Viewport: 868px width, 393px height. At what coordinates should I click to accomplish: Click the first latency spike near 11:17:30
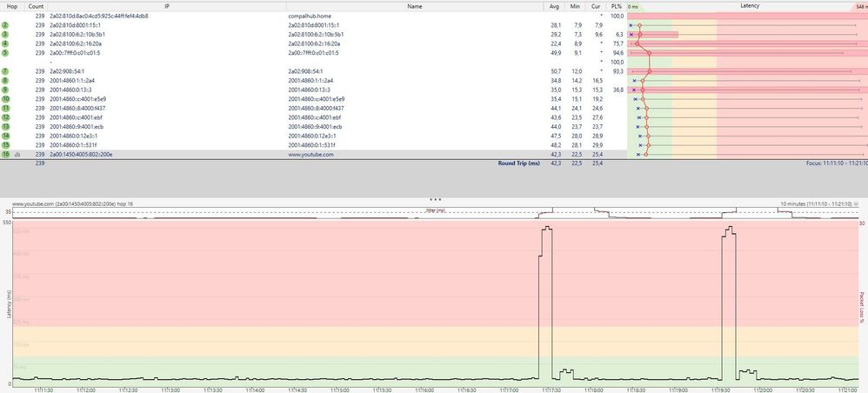point(546,302)
